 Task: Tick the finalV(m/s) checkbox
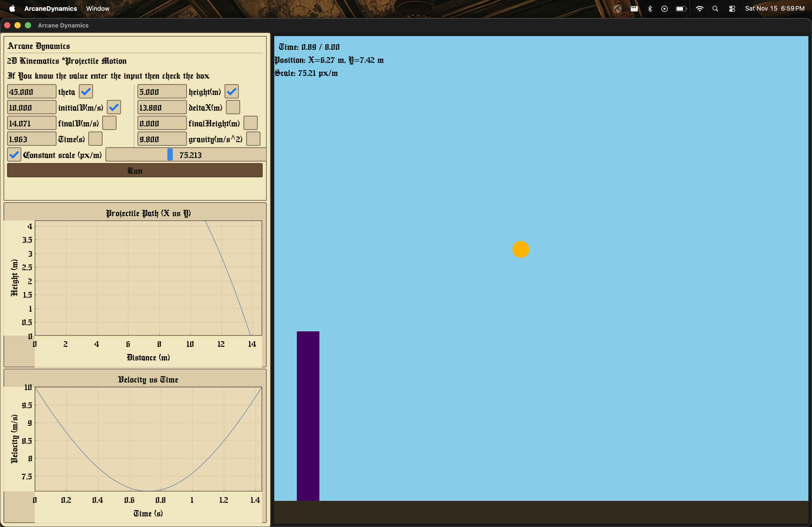(110, 123)
